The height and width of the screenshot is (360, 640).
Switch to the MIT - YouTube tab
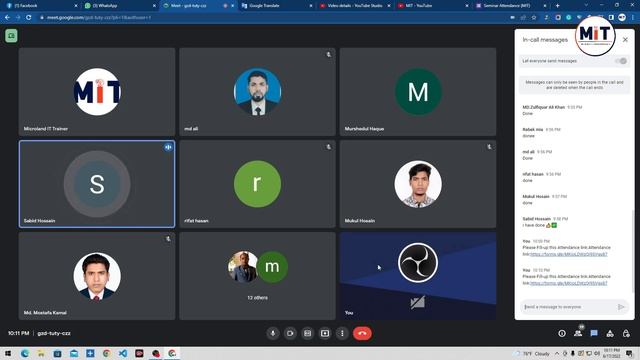pyautogui.click(x=432, y=6)
